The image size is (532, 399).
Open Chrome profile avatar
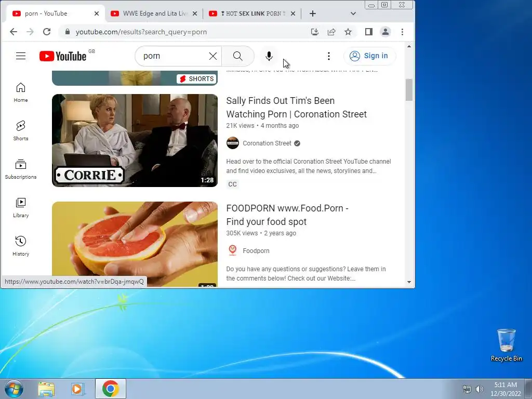(x=385, y=32)
